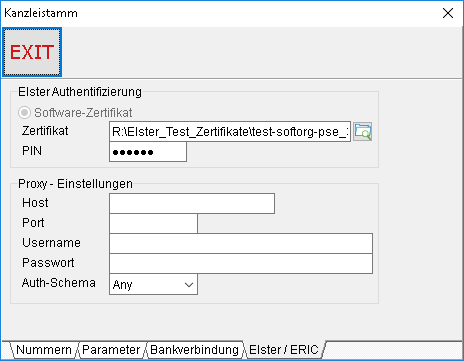Click the proxy Port input field
The height and width of the screenshot is (361, 464).
[153, 223]
